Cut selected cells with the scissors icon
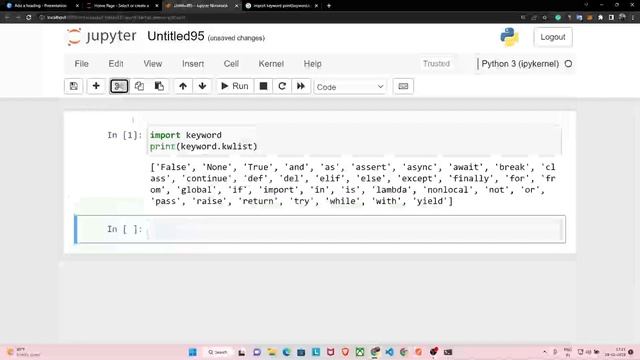Screen dimensions: 640x360 click(x=119, y=86)
